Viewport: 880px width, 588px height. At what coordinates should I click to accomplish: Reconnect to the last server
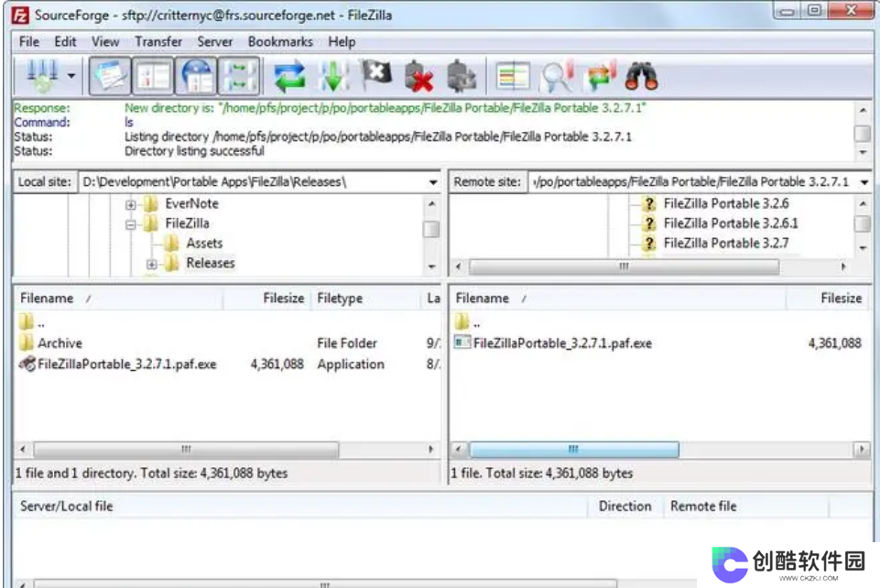click(462, 76)
